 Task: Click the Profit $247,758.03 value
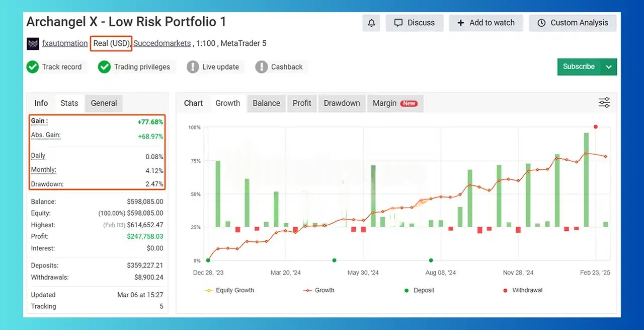145,236
